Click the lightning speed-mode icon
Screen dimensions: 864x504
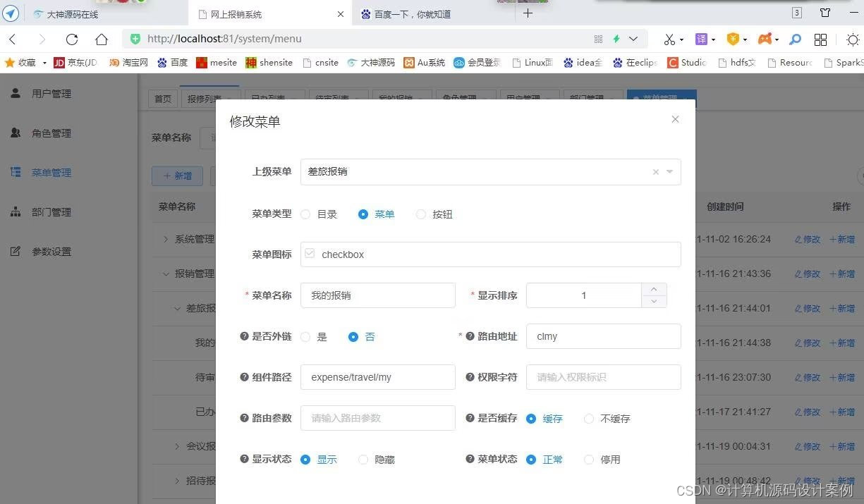(616, 39)
